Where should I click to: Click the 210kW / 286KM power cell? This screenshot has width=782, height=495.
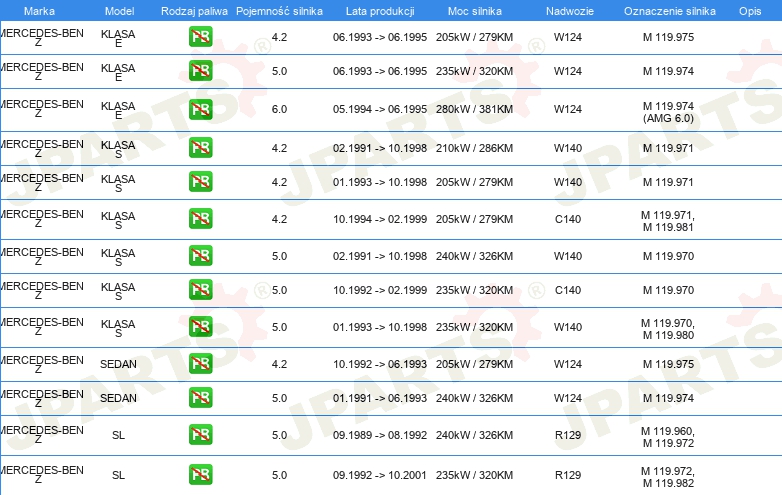(474, 148)
